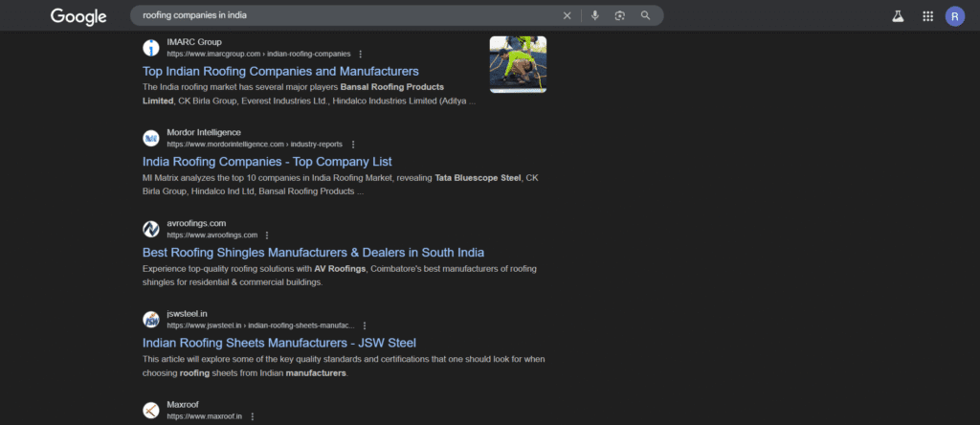980x425 pixels.
Task: Open Top Indian Roofing Companies and Manufacturers link
Action: coord(280,71)
